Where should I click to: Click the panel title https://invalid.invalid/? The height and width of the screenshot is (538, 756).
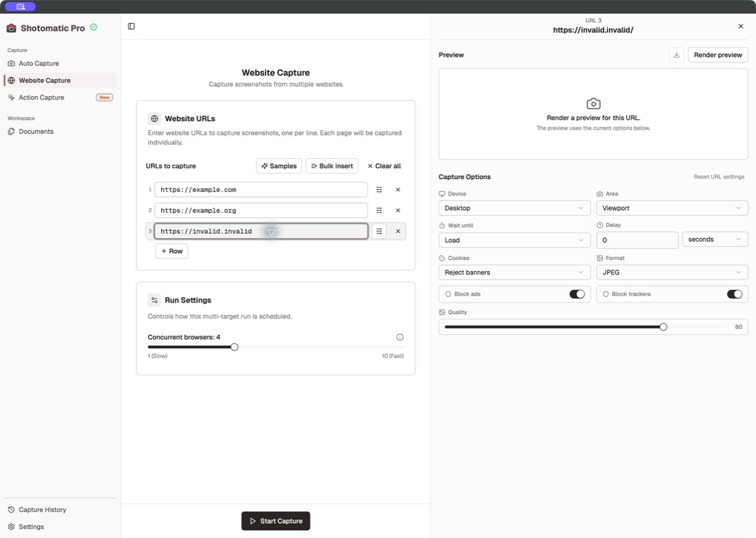593,30
